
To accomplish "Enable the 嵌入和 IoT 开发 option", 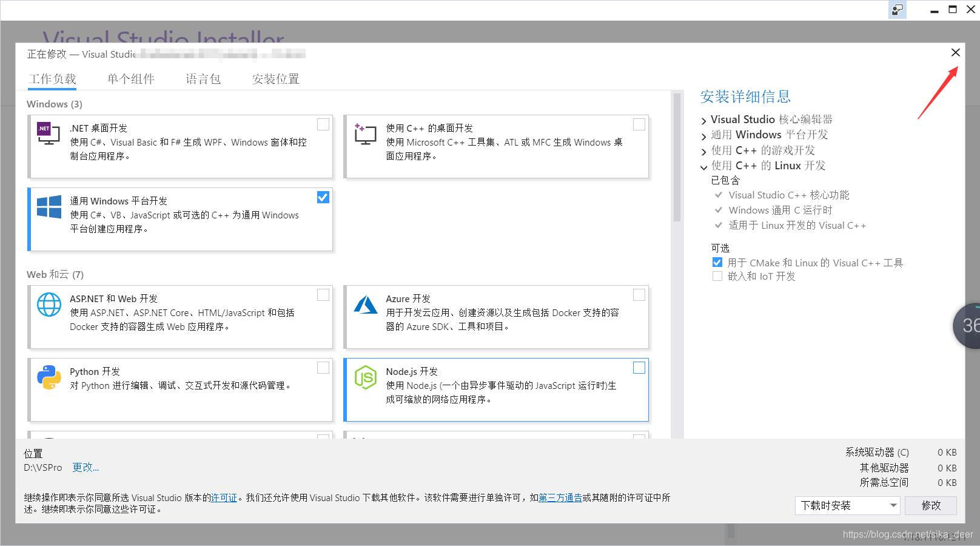I will tap(717, 276).
